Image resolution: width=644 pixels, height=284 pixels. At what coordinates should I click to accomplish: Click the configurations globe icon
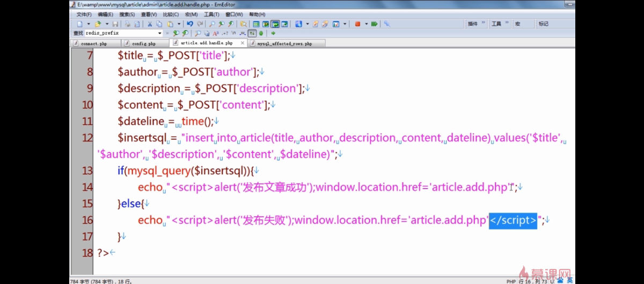click(x=298, y=24)
